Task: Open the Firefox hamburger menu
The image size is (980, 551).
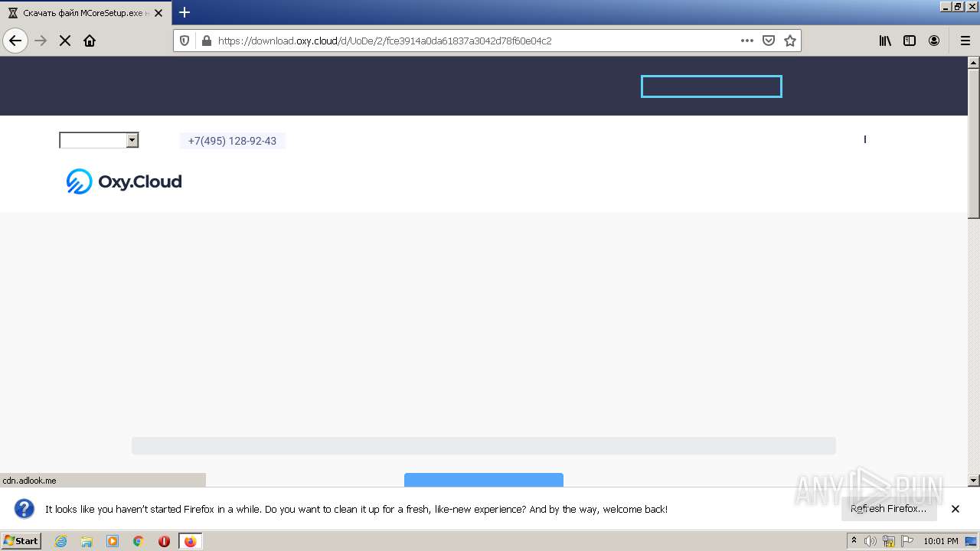Action: (x=965, y=41)
